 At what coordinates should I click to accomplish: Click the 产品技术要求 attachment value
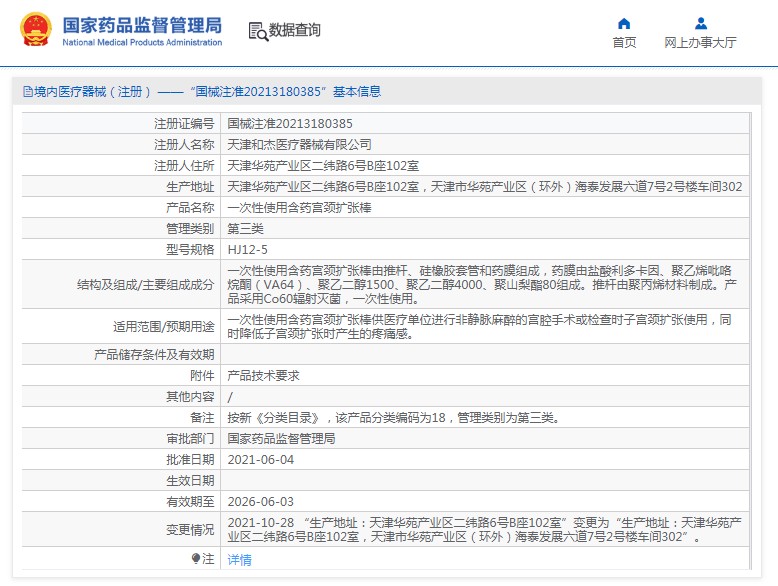tap(263, 376)
